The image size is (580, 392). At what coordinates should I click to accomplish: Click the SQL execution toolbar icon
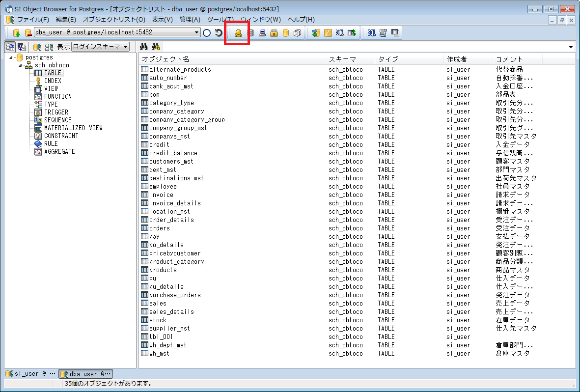click(x=371, y=33)
